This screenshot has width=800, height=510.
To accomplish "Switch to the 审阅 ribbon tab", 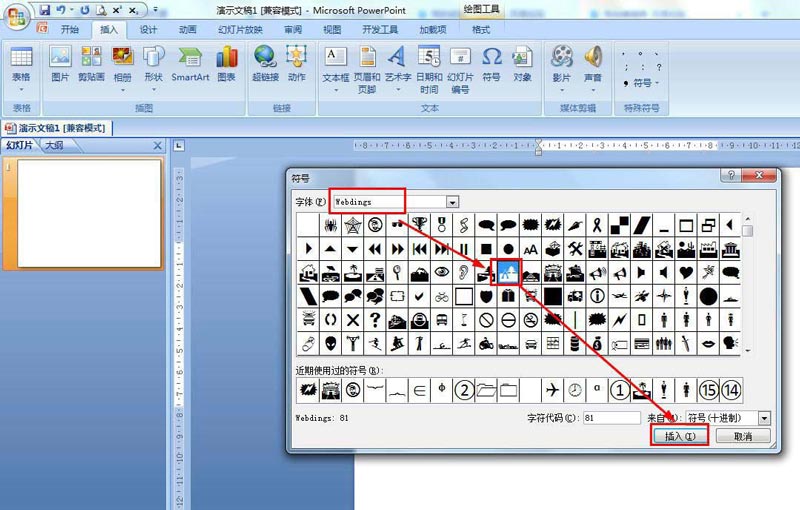I will click(293, 30).
